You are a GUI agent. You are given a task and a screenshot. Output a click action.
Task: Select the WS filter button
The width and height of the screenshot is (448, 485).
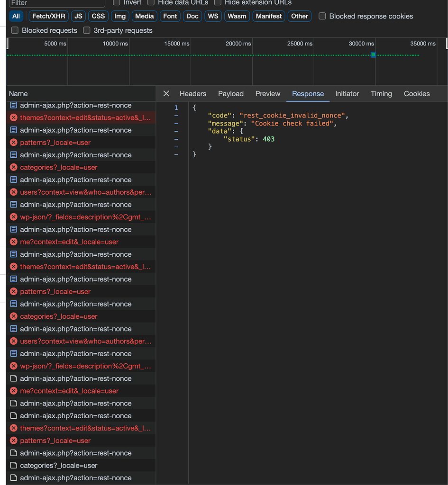[213, 16]
